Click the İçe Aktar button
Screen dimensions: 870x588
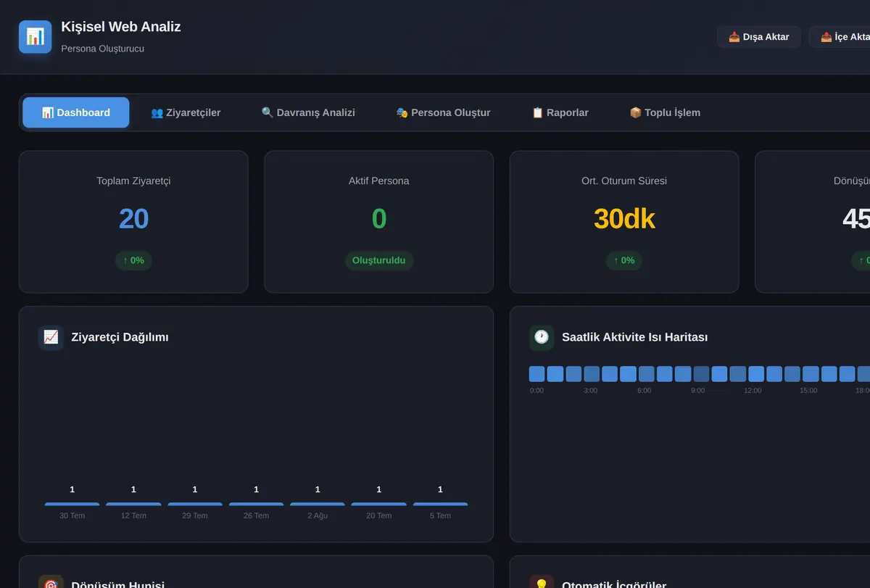pos(841,37)
